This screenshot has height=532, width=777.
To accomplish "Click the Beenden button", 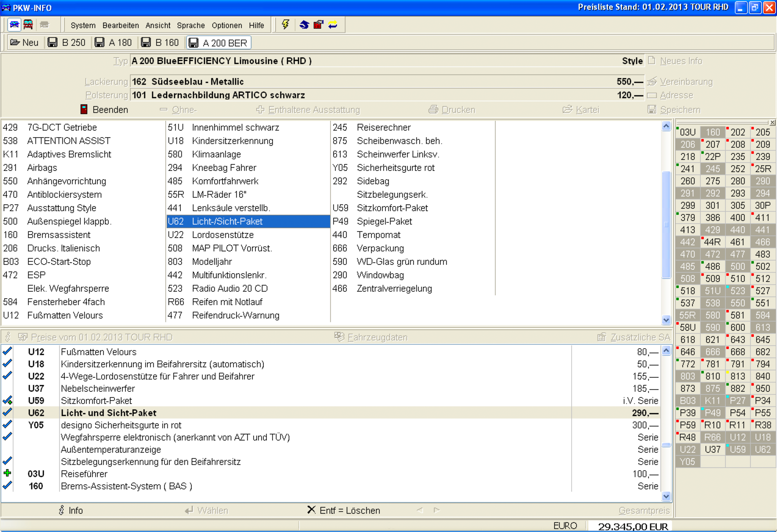I will pos(104,110).
